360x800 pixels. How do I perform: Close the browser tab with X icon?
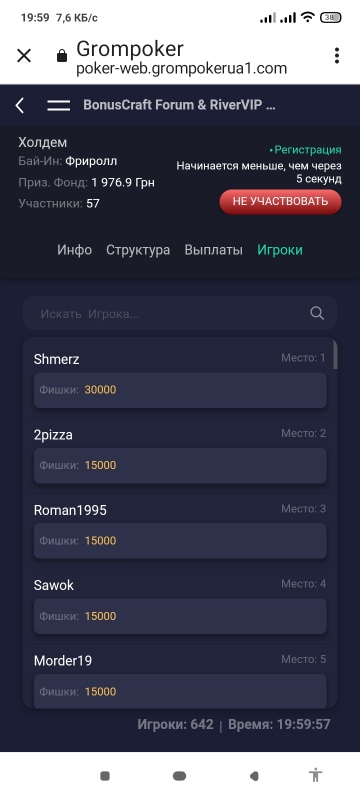[24, 56]
